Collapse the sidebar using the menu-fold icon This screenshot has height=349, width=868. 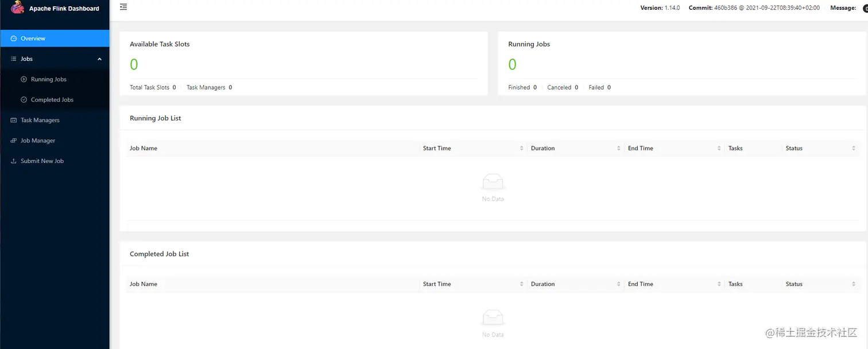tap(123, 7)
